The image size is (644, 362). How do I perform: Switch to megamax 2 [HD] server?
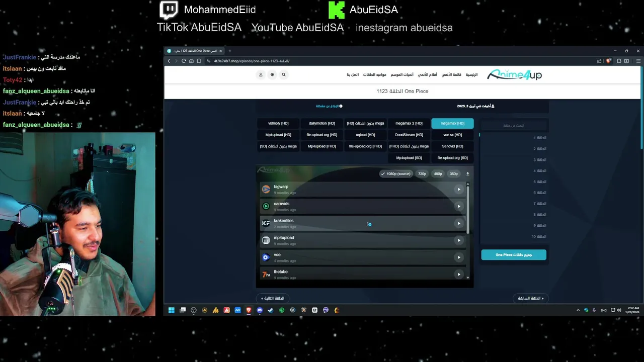(x=409, y=123)
